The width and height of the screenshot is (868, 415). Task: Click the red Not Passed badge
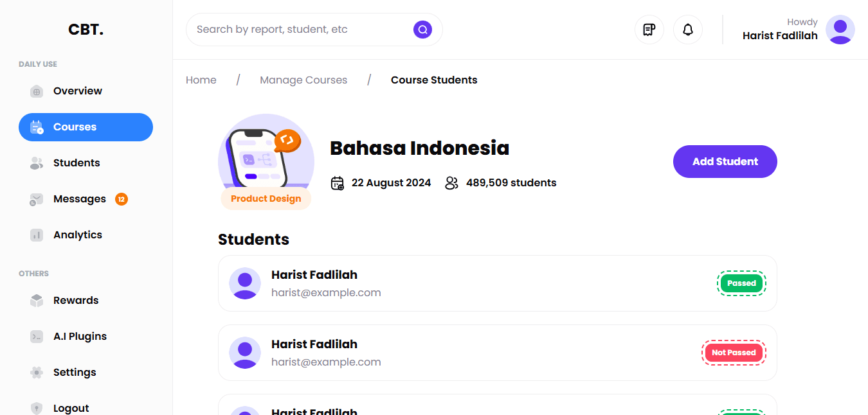tap(734, 353)
